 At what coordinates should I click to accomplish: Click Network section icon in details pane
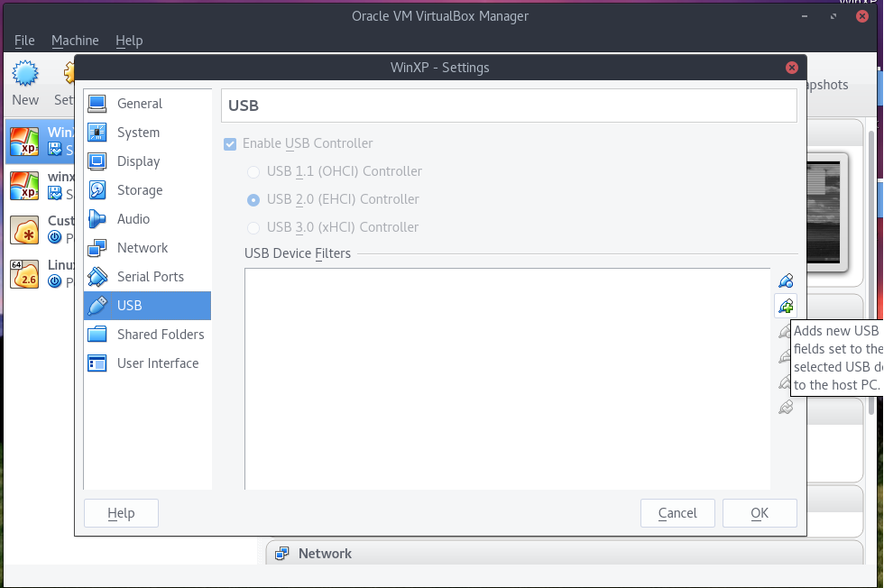(281, 554)
